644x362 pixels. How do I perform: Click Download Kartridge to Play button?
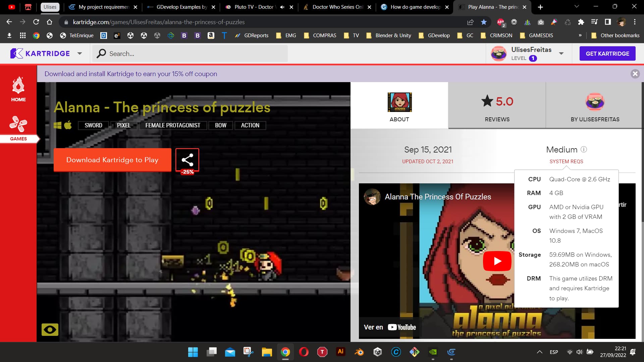[x=112, y=160]
